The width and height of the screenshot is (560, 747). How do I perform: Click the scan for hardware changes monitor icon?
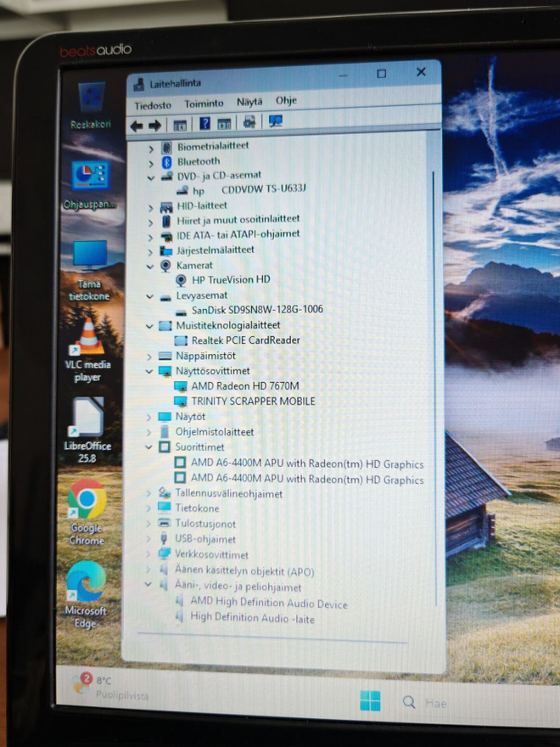pos(276,121)
